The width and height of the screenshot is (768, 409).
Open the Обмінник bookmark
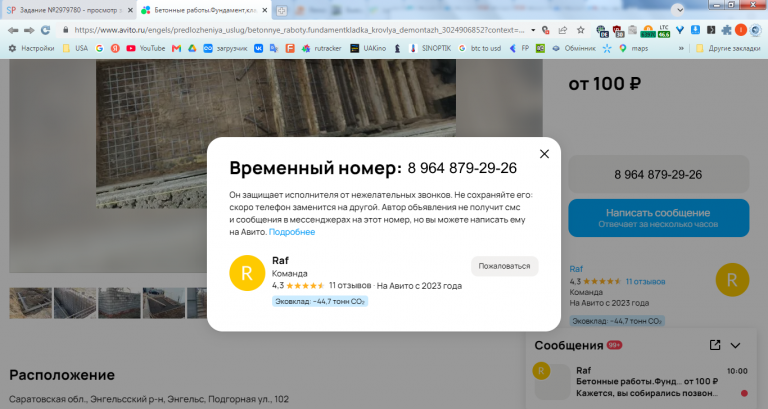point(574,48)
